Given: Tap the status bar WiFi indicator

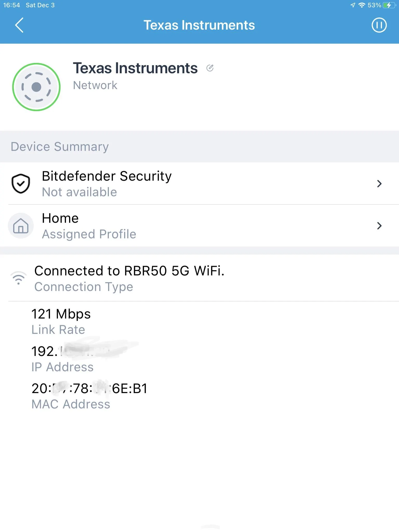Looking at the screenshot, I should 362,5.
